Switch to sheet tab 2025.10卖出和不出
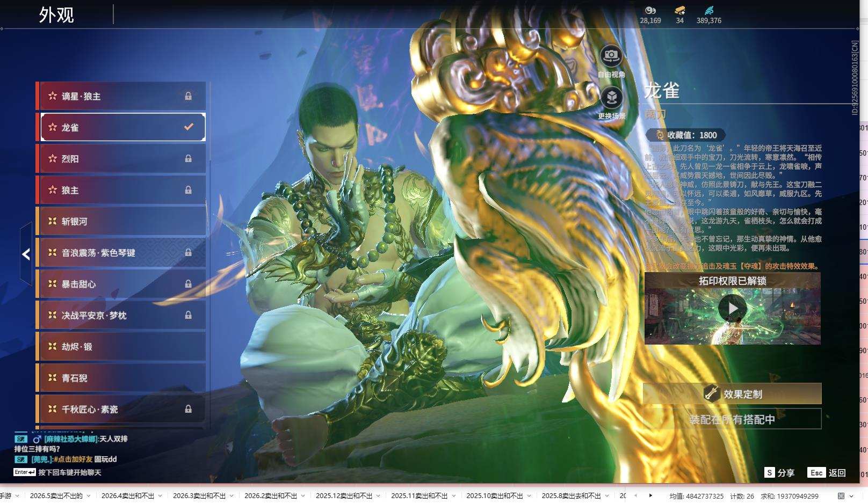868x504 pixels. coord(495,496)
